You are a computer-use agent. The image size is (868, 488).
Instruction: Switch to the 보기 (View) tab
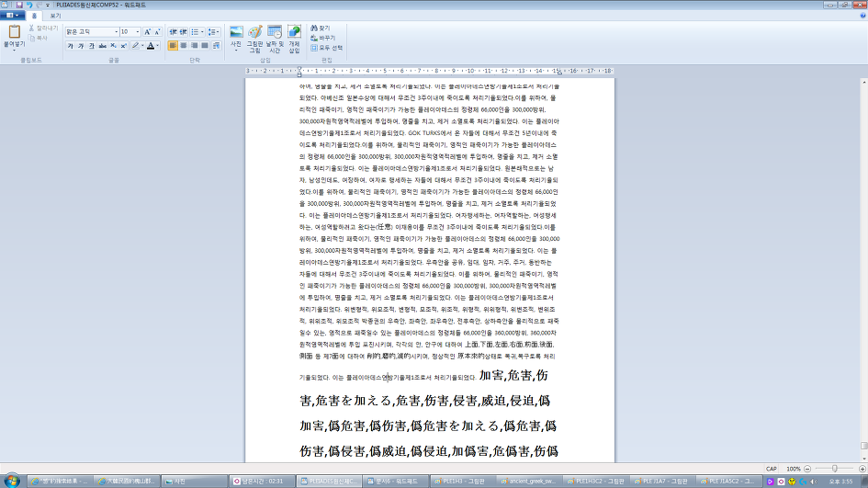[x=55, y=16]
